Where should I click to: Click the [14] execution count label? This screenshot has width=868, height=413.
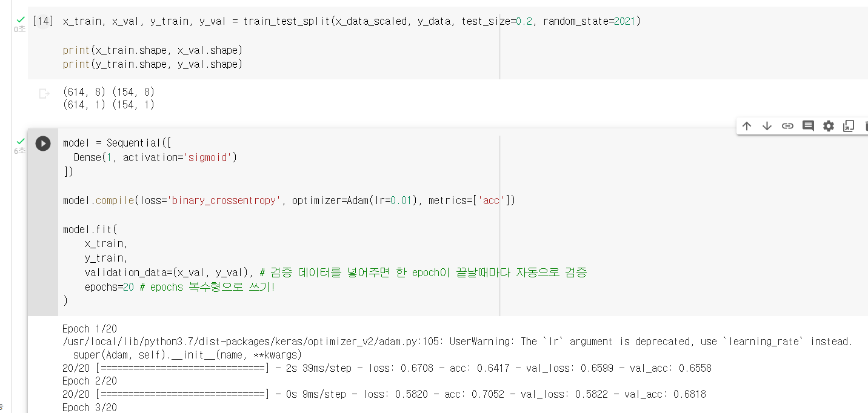tap(42, 21)
